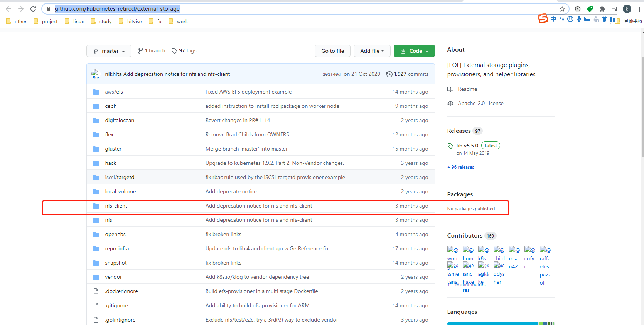
Task: Start Sogou voice input microphone
Action: (x=579, y=19)
